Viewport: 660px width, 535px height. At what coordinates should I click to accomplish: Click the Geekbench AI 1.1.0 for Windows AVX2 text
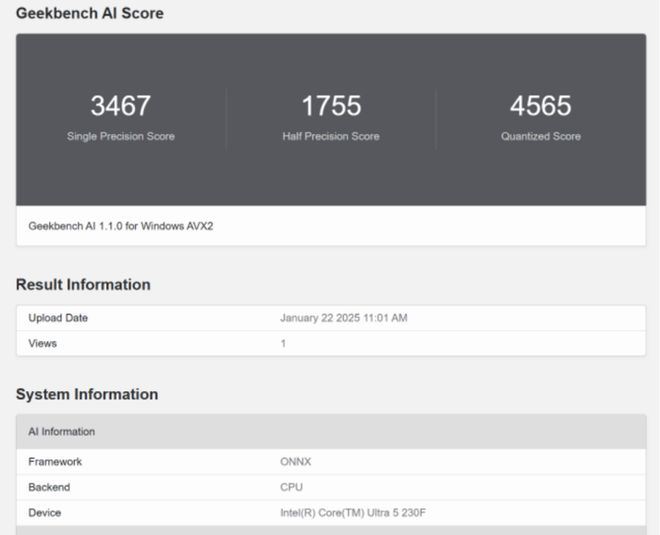pos(121,226)
